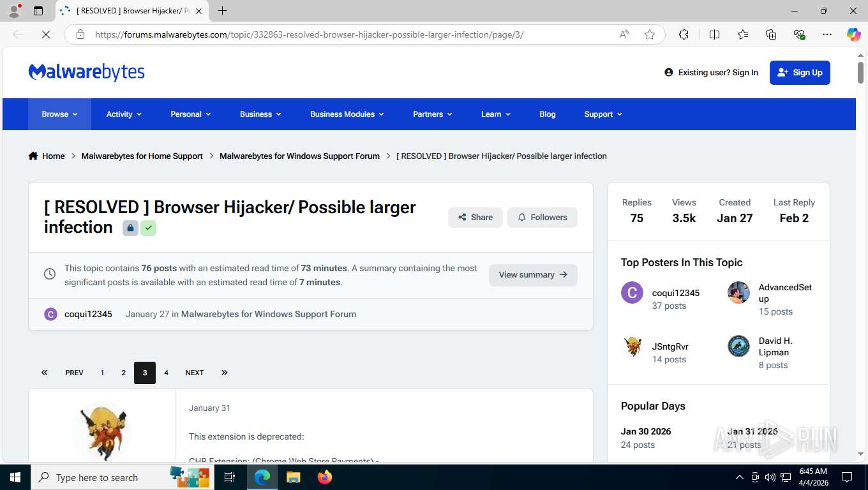This screenshot has width=868, height=490.
Task: Open Browser essentials heart icon
Action: point(799,34)
